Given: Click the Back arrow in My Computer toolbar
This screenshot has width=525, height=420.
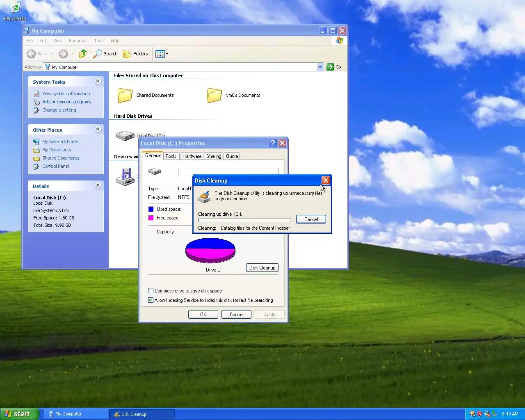Looking at the screenshot, I should point(31,54).
